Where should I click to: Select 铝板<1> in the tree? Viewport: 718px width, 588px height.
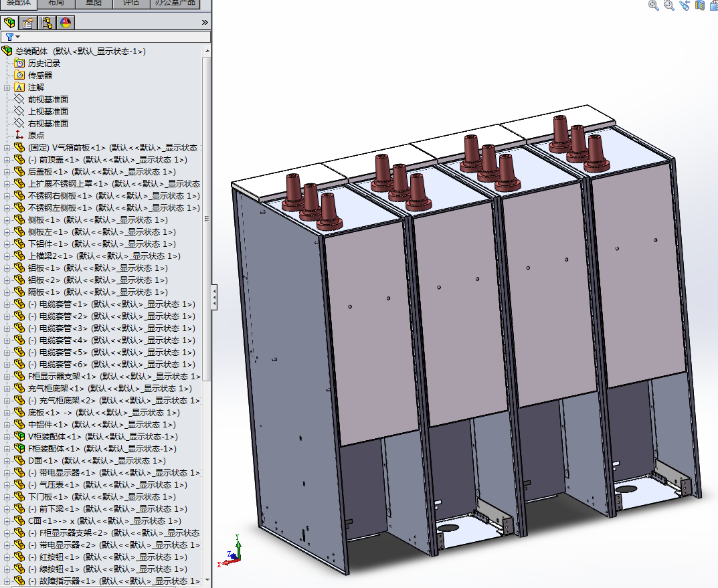[98, 268]
